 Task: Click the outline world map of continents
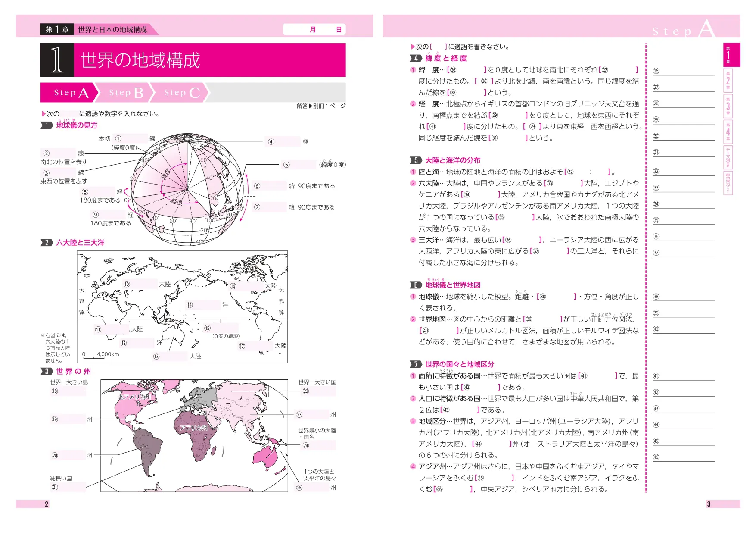coord(182,307)
